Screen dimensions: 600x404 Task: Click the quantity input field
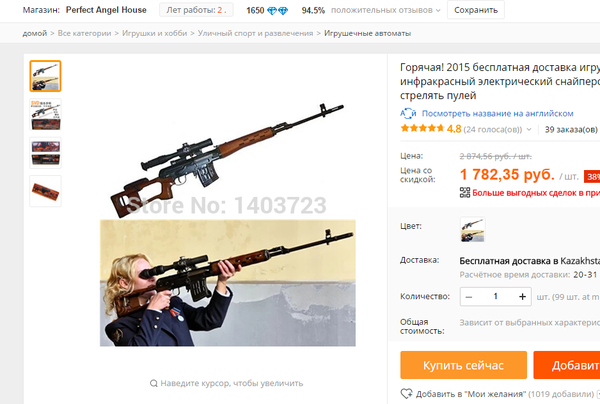[x=496, y=296]
